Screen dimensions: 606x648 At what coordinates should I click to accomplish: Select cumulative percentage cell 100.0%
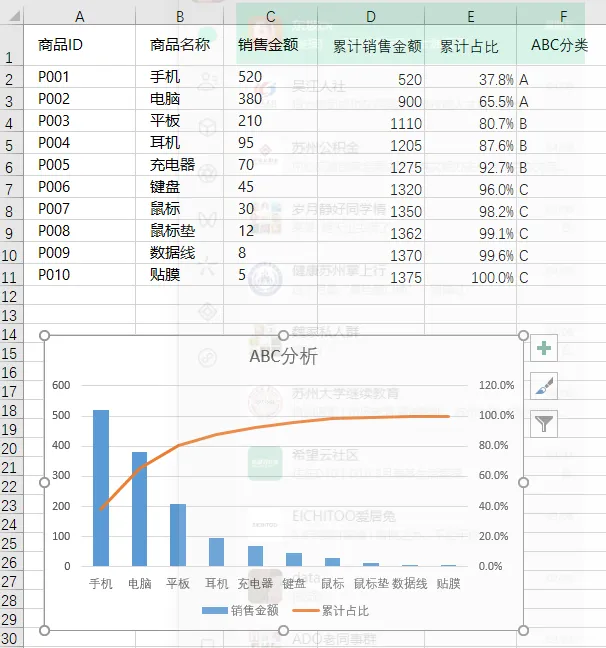tap(470, 277)
